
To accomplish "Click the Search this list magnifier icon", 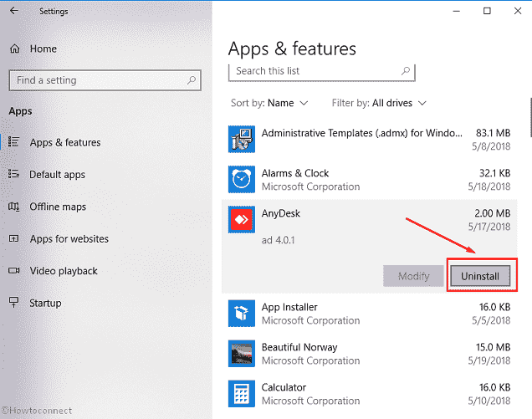I will [x=406, y=71].
